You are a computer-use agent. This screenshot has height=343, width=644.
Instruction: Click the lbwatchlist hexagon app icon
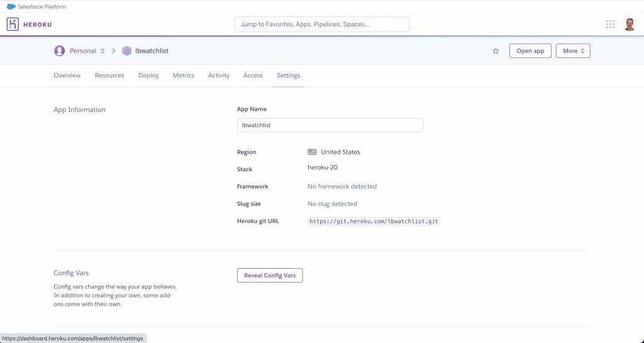[x=127, y=51]
